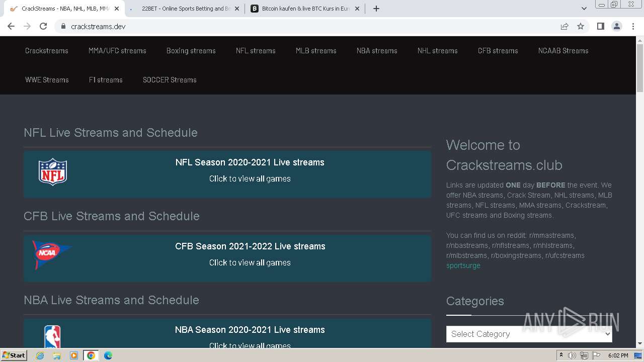Click 'Welcome to Crackstreams.club' heading
Image resolution: width=644 pixels, height=362 pixels.
pos(504,155)
